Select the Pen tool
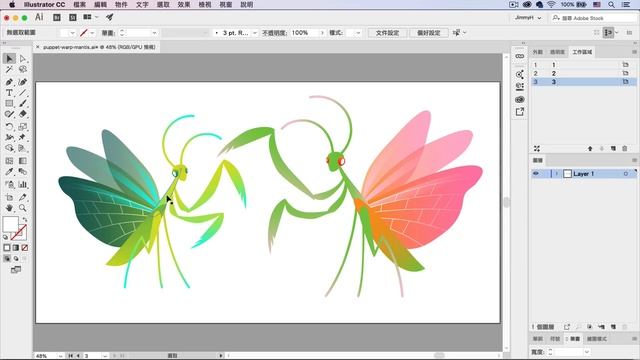This screenshot has width=640, height=360. 9,82
